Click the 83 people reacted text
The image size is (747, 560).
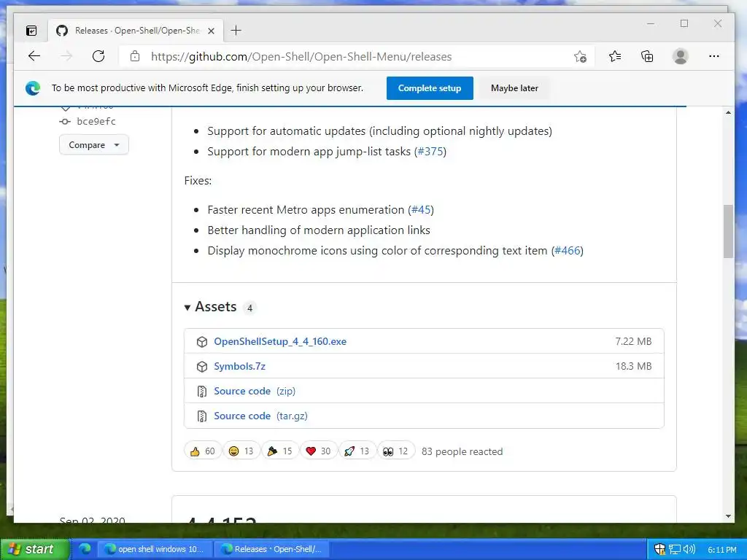point(462,451)
